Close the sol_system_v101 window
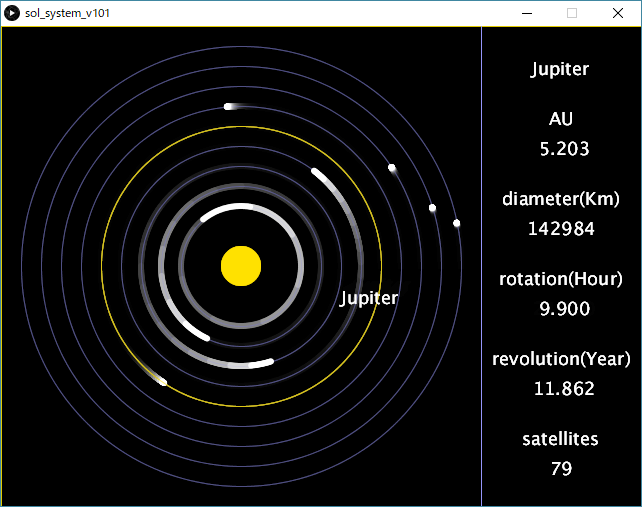Viewport: 642px width, 507px height. pyautogui.click(x=618, y=13)
